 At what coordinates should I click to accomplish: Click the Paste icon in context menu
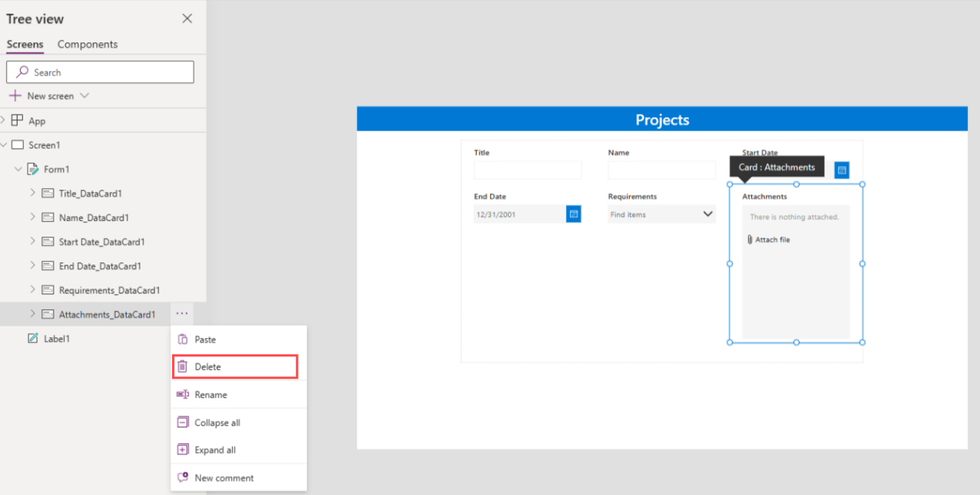click(184, 339)
